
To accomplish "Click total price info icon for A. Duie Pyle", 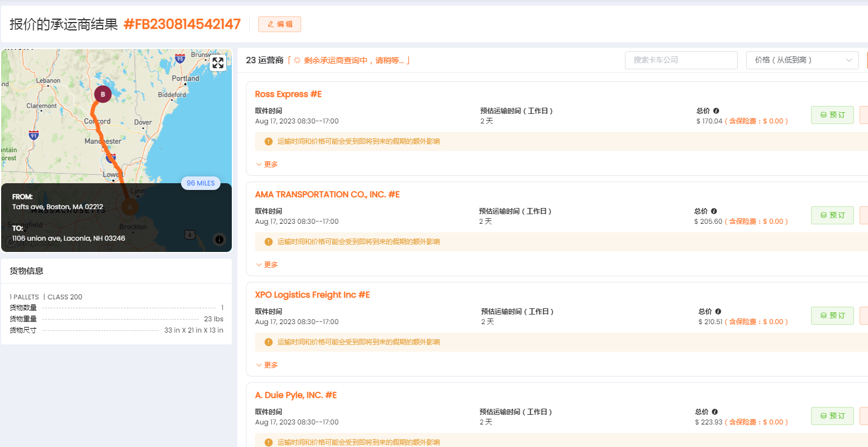I will coord(715,412).
